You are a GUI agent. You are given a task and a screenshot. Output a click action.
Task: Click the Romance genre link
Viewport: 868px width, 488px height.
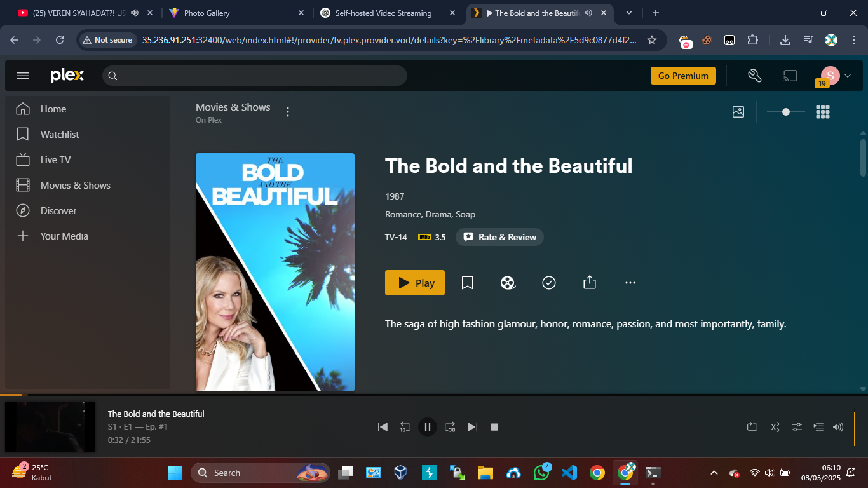point(403,215)
